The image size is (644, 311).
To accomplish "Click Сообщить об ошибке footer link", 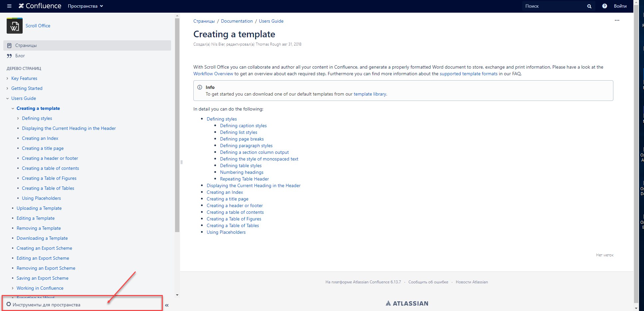I will (428, 282).
